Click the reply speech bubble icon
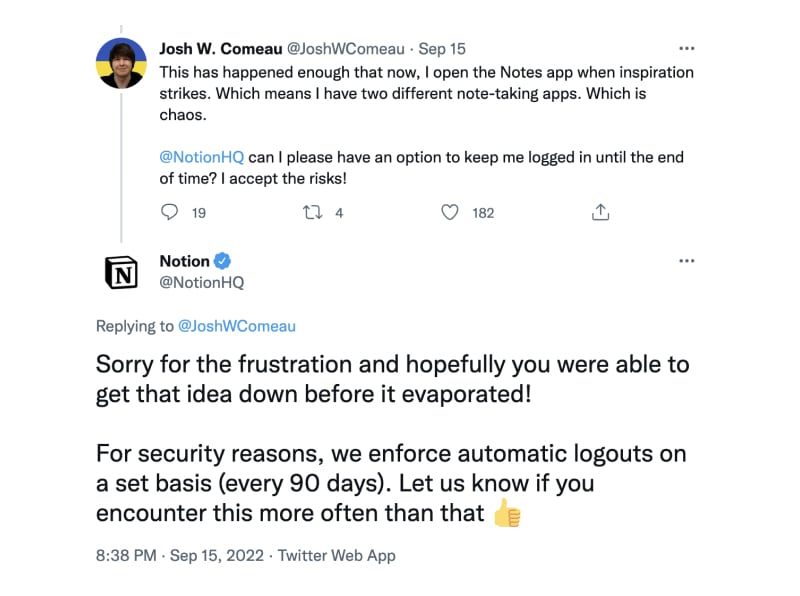This screenshot has width=800, height=596. (169, 212)
